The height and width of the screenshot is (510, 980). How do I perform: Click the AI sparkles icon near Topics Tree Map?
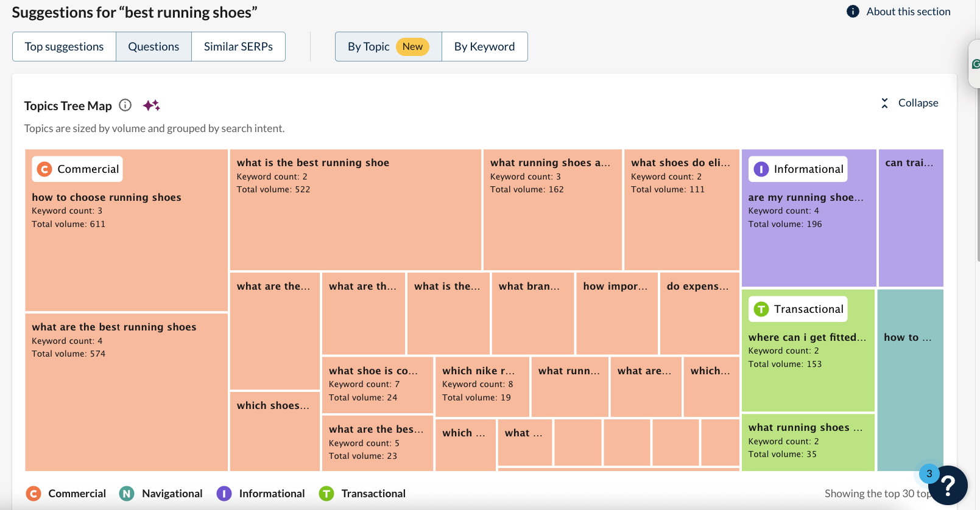click(151, 105)
